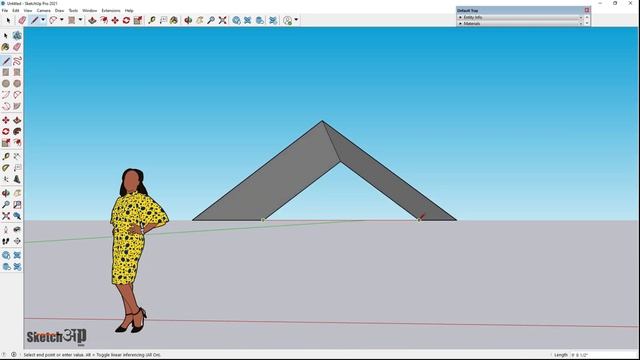Open 3D Warehouse from the top toolbar

click(x=236, y=20)
